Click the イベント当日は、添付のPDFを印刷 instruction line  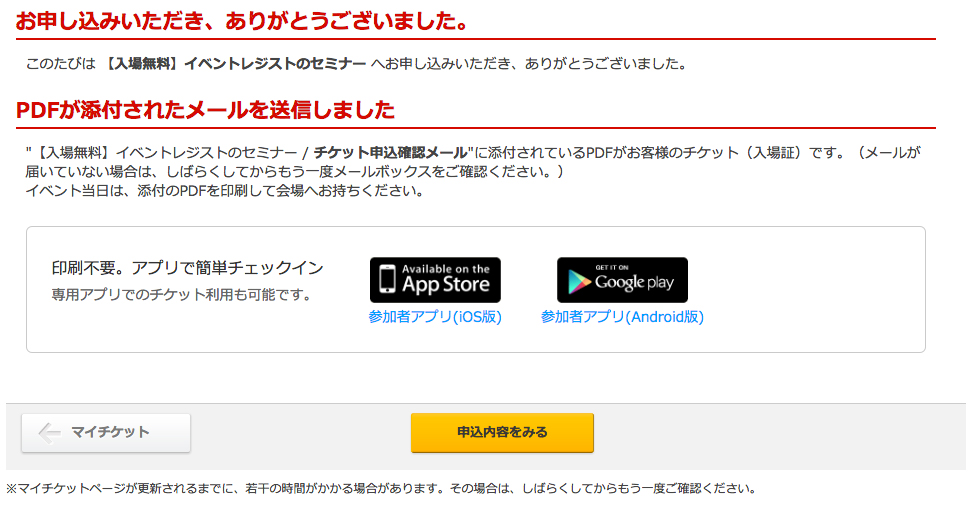point(224,191)
